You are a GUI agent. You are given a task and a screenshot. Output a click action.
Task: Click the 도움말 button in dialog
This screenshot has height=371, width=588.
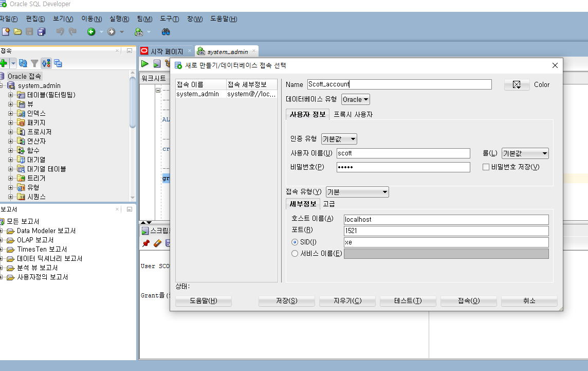click(x=203, y=301)
